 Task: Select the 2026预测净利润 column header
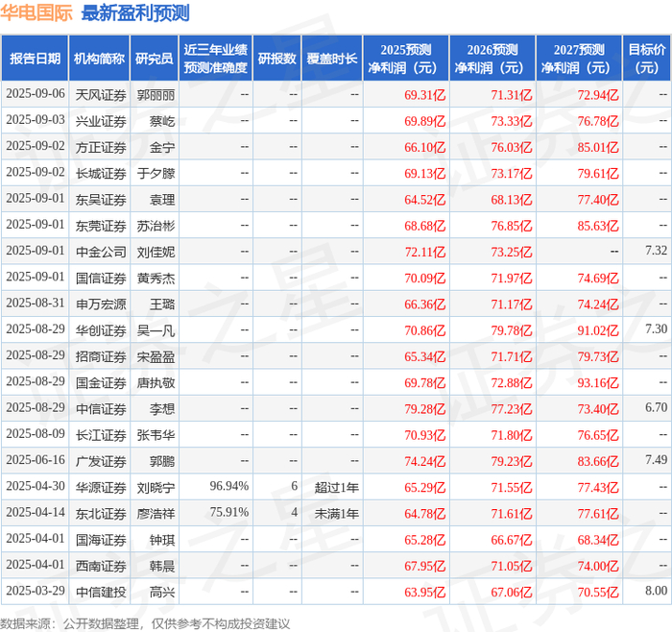pyautogui.click(x=492, y=59)
